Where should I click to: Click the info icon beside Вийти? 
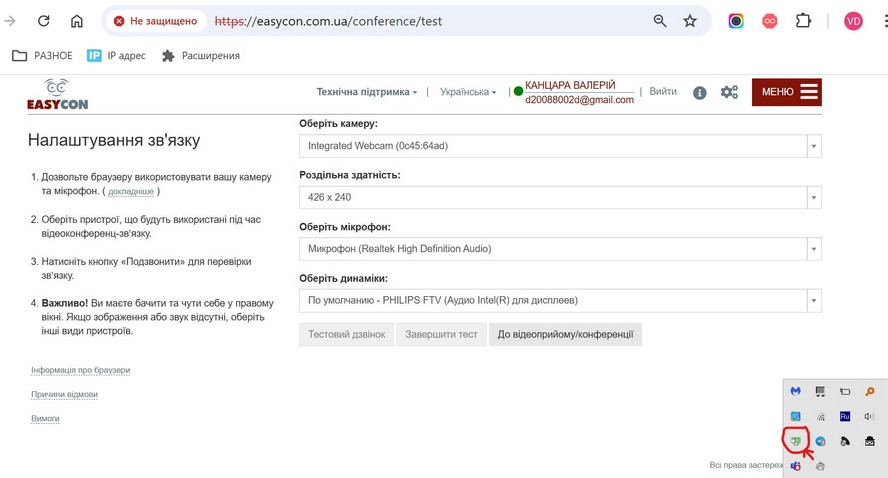700,92
